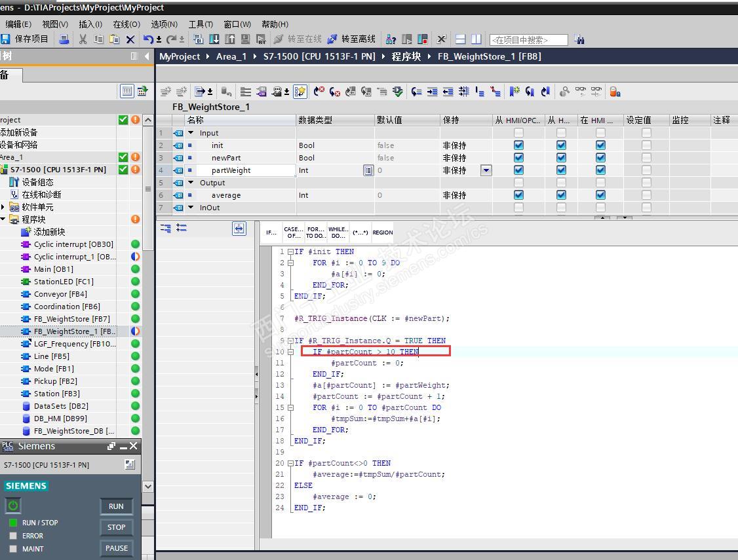Click the Cut scissors icon in toolbar
Image resolution: width=738 pixels, height=560 pixels.
pos(83,39)
